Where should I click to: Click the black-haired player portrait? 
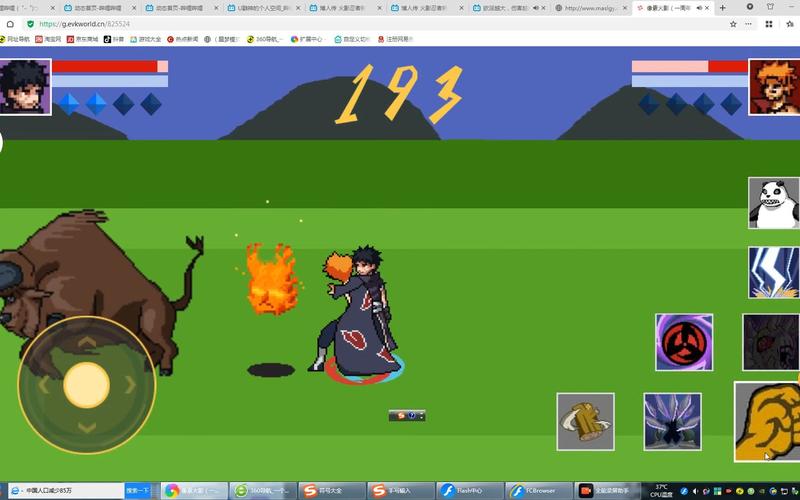pos(25,87)
